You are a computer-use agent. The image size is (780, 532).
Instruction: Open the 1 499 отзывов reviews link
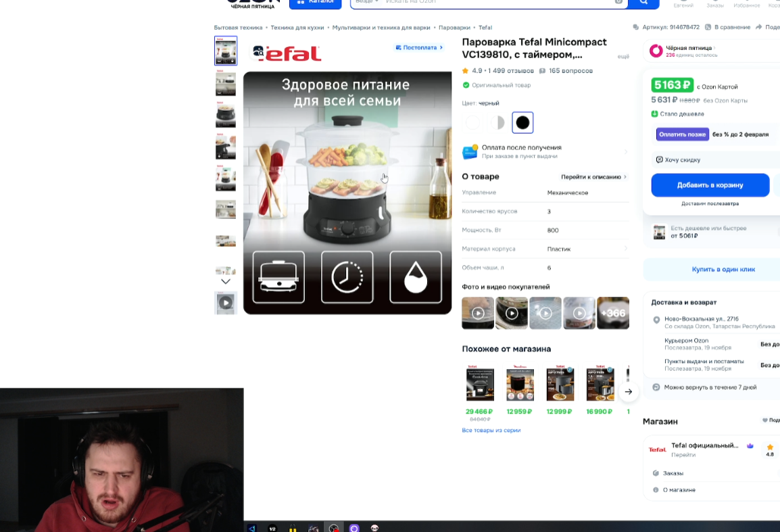(511, 71)
